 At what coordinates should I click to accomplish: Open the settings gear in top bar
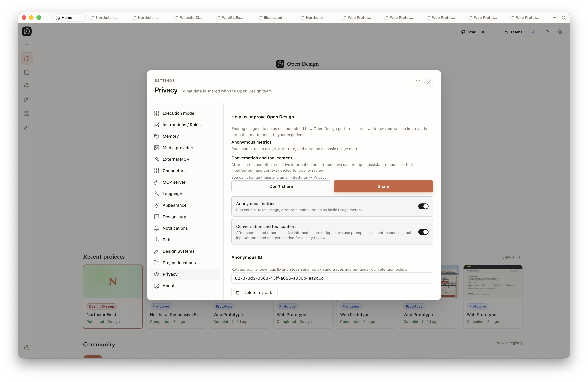coord(560,32)
